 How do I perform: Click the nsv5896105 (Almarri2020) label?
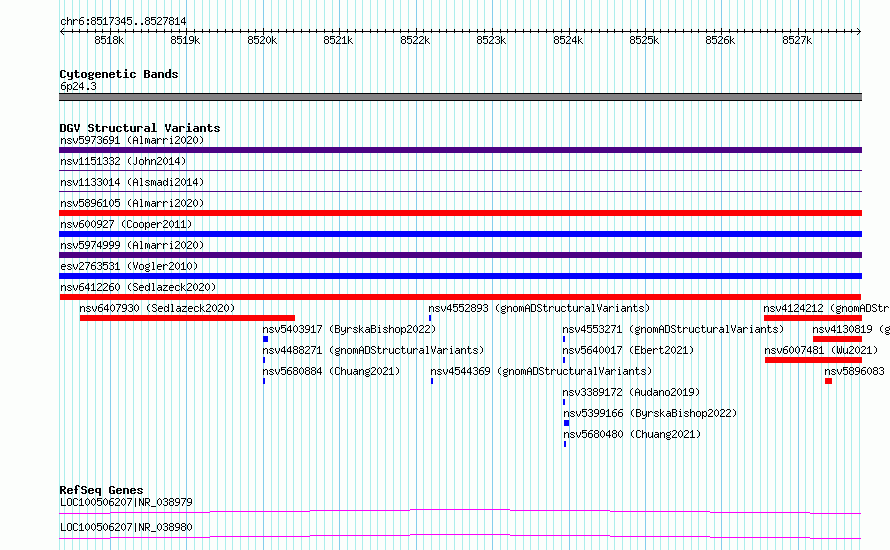coord(132,203)
